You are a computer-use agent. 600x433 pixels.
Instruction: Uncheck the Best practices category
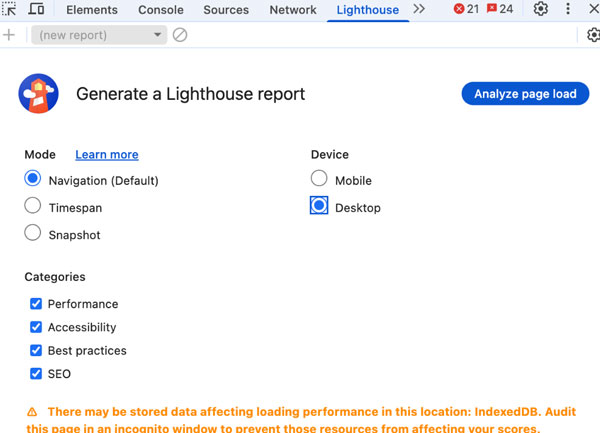point(36,350)
